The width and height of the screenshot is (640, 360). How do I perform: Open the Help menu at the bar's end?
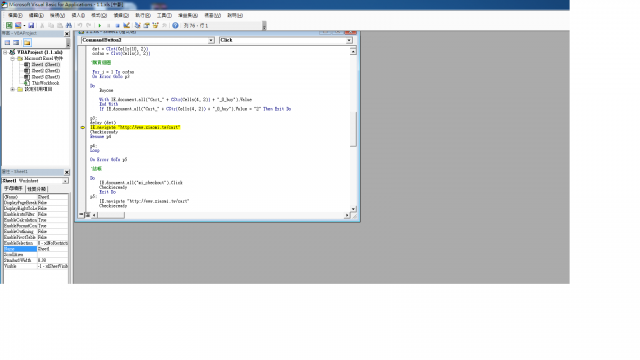coord(235,16)
